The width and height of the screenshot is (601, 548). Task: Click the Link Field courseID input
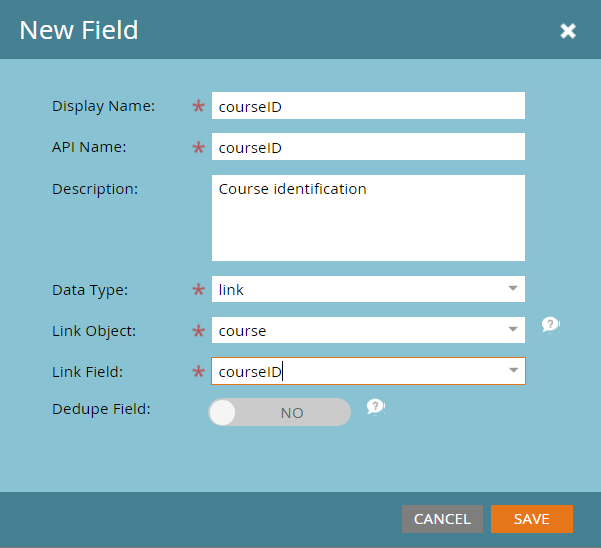tap(368, 371)
